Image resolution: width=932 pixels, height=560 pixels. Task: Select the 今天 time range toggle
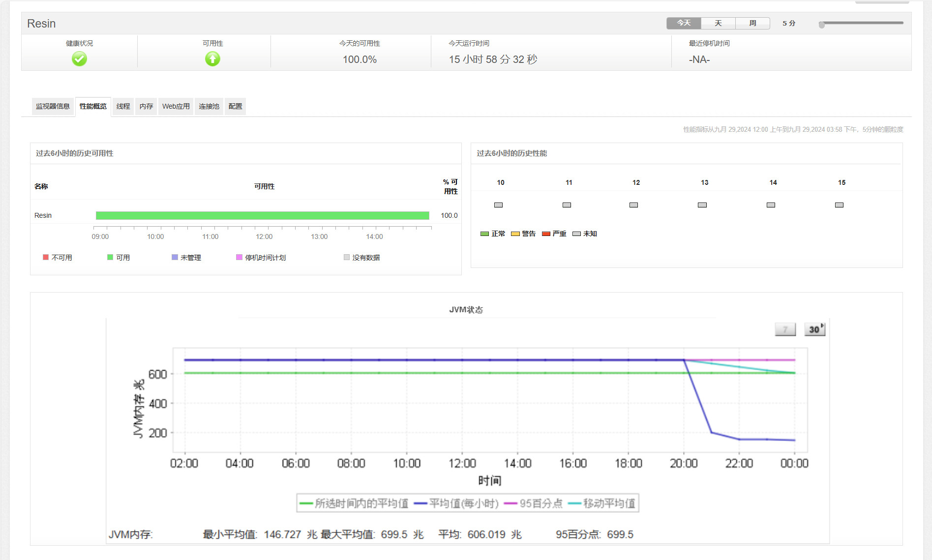click(x=684, y=23)
